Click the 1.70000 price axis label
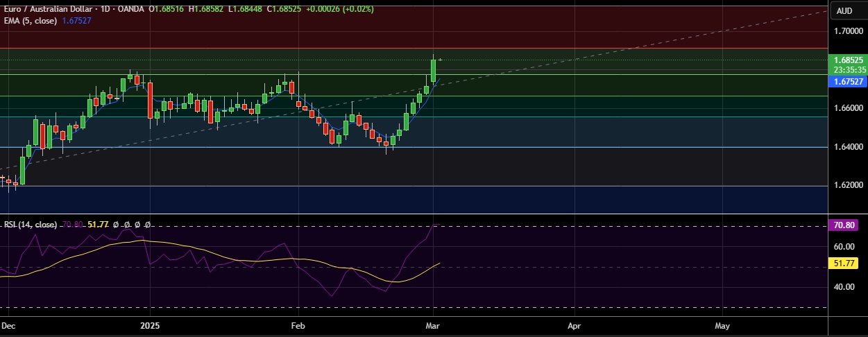The width and height of the screenshot is (868, 337). pyautogui.click(x=848, y=31)
